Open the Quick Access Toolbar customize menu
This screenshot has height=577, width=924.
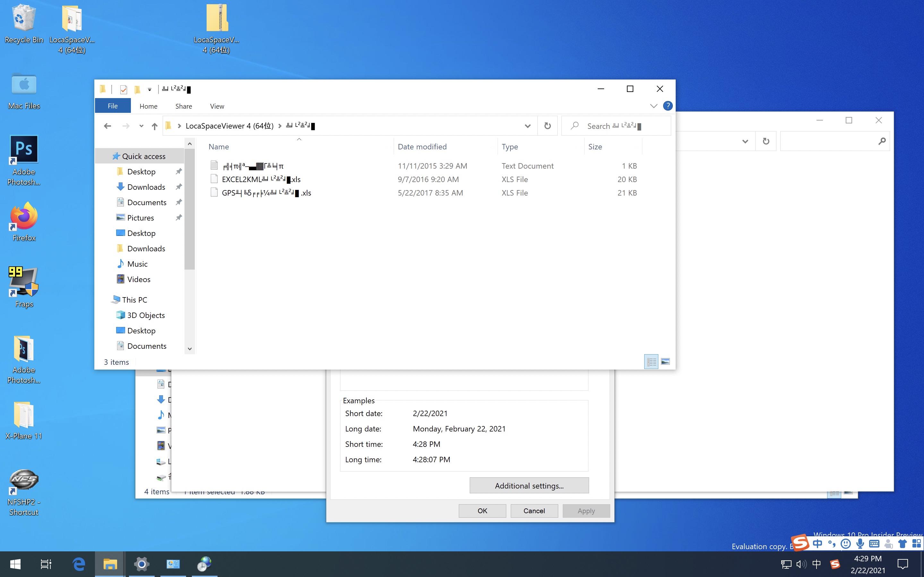(x=150, y=89)
